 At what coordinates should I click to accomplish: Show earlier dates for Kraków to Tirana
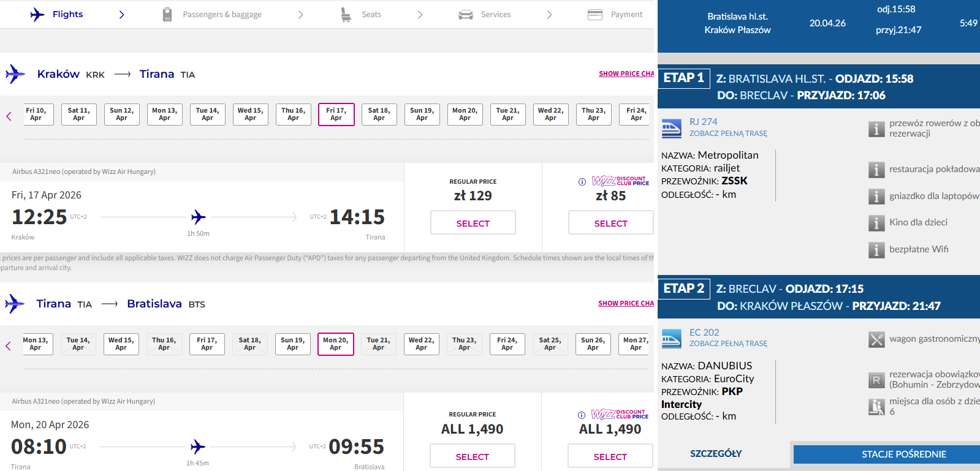click(9, 116)
